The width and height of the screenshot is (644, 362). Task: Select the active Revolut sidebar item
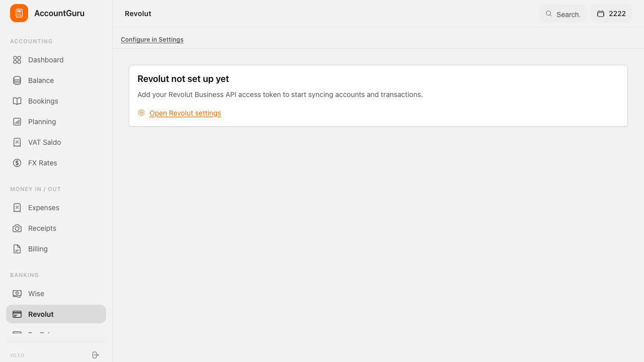pyautogui.click(x=56, y=314)
